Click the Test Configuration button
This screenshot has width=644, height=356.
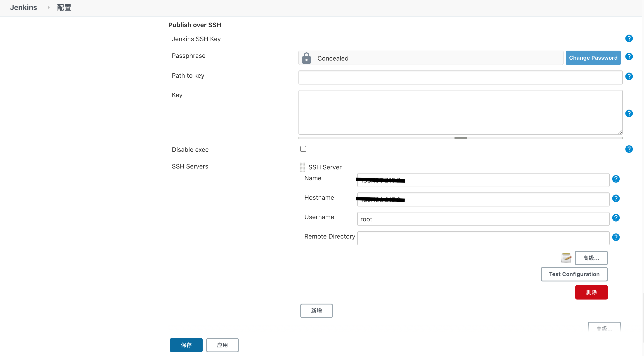click(x=574, y=274)
